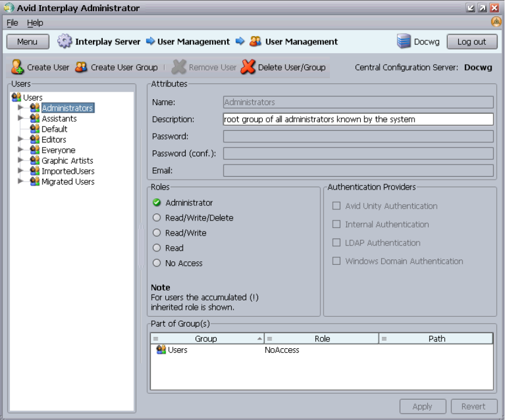Select the Read role
Screen dimensions: 505x420
(157, 248)
